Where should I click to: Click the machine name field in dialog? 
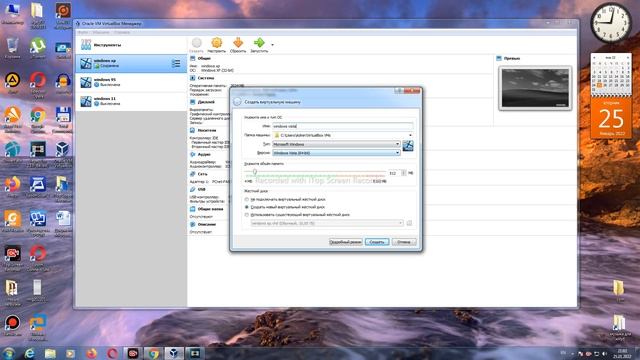pos(342,126)
